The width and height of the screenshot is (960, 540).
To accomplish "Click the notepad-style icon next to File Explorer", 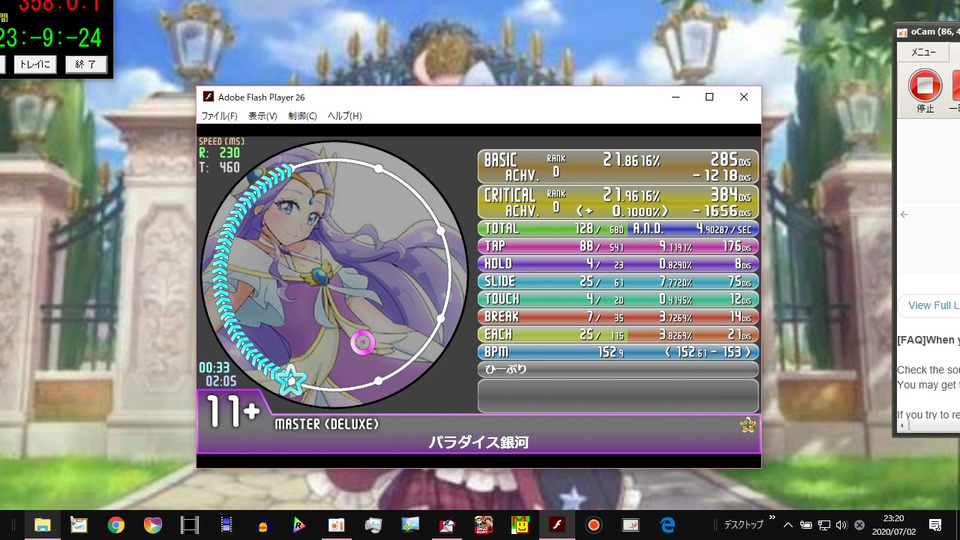I will coord(79,525).
